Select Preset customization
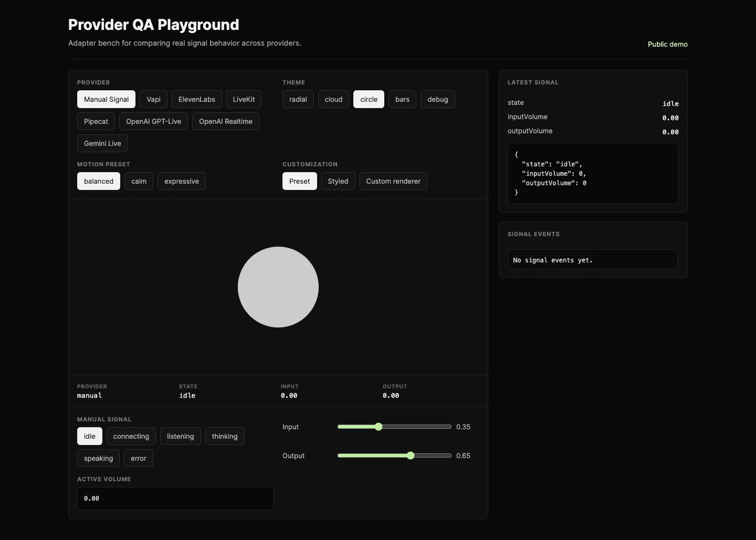The width and height of the screenshot is (756, 540). 300,181
